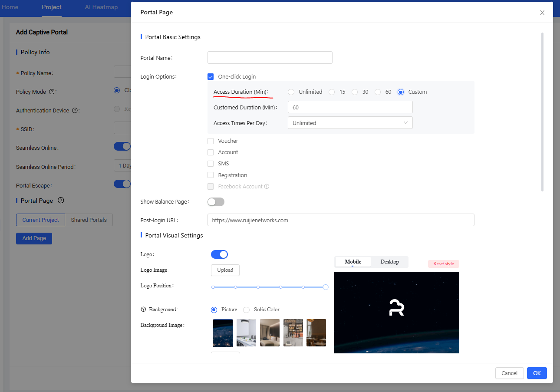The width and height of the screenshot is (560, 392).
Task: Click the Portal Page section help icon
Action: (x=61, y=201)
